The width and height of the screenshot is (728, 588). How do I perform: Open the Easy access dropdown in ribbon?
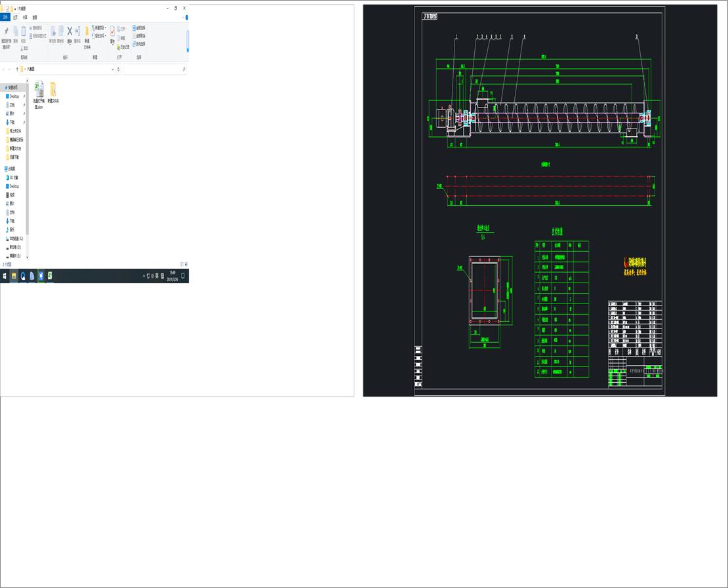tap(99, 36)
